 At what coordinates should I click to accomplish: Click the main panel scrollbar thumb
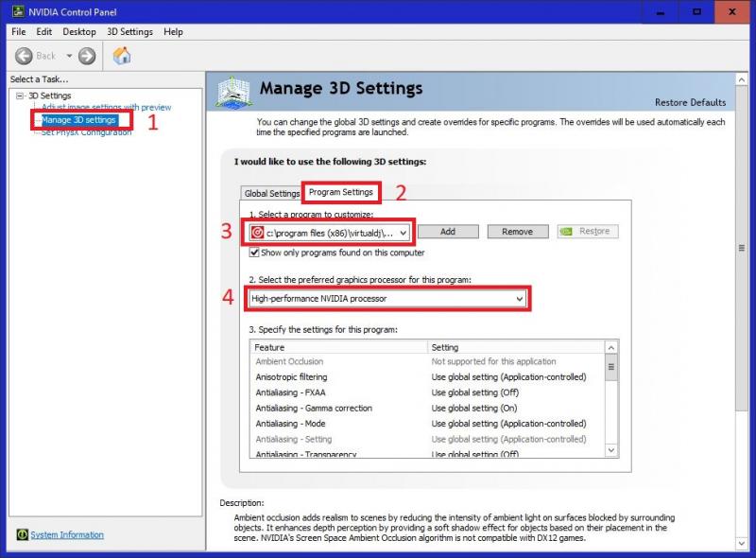tap(742, 248)
